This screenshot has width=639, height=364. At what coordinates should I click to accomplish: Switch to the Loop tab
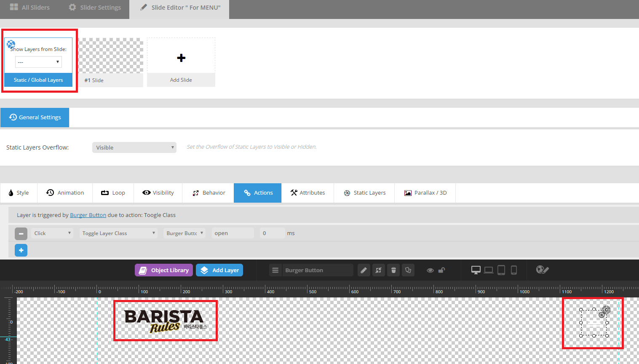tap(113, 193)
